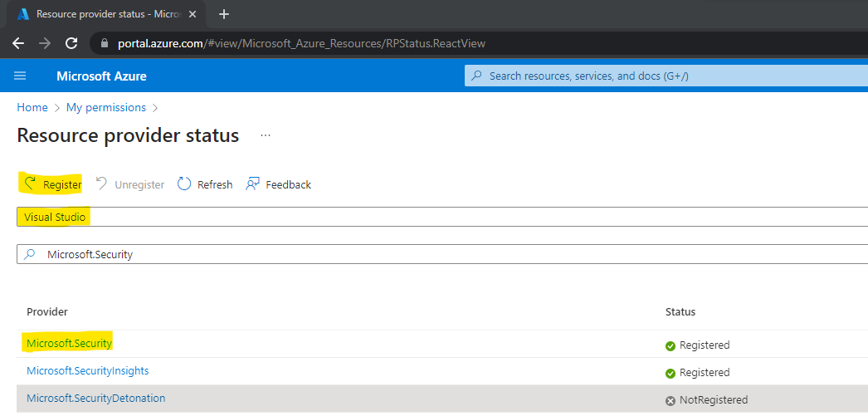Close the Resource provider status tab
This screenshot has width=868, height=416.
point(192,14)
